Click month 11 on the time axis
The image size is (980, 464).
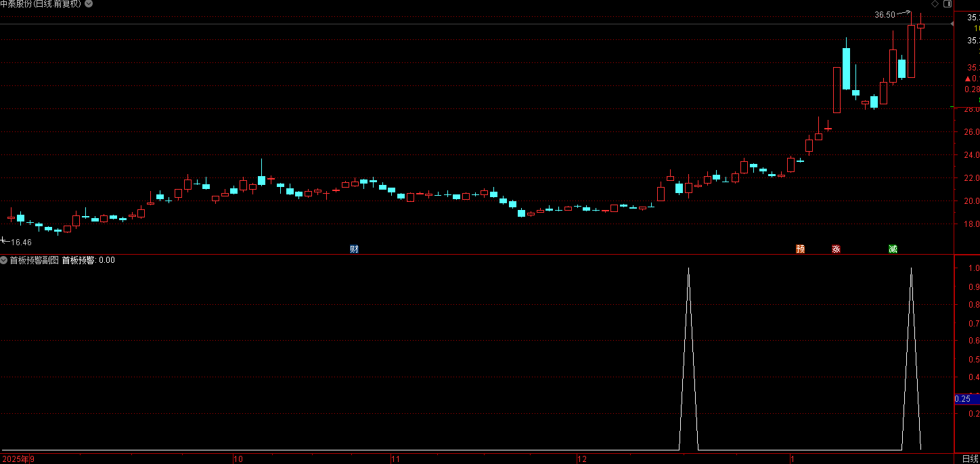(396, 459)
